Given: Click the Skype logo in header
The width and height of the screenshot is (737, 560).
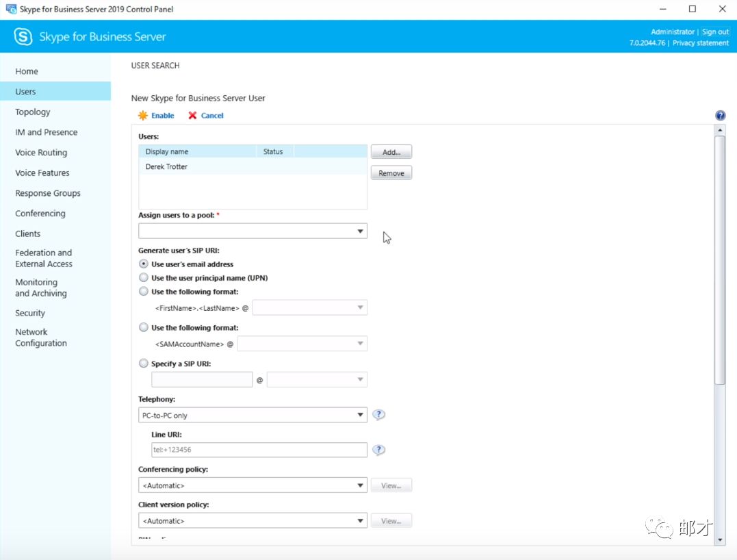Looking at the screenshot, I should point(23,37).
